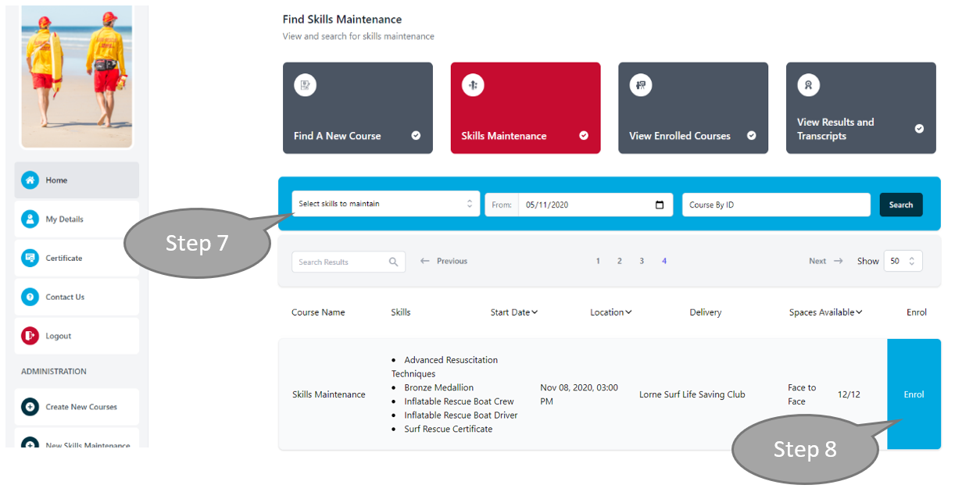The width and height of the screenshot is (980, 492).
Task: Open My Details person icon
Action: 30,219
